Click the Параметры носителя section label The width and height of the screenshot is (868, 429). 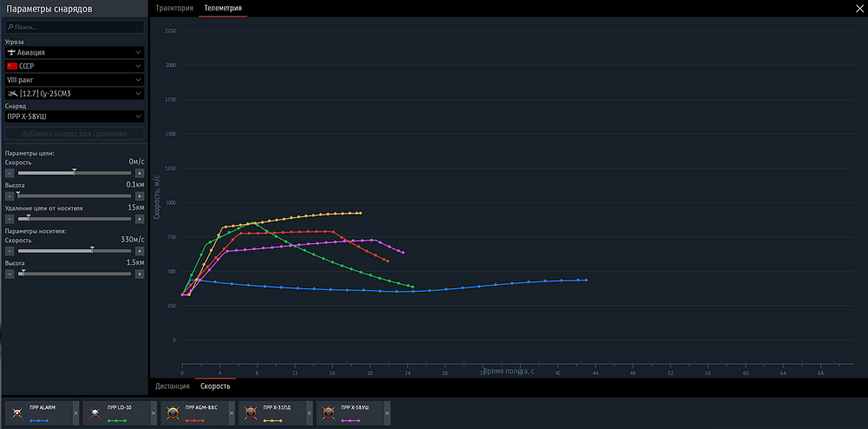point(36,231)
